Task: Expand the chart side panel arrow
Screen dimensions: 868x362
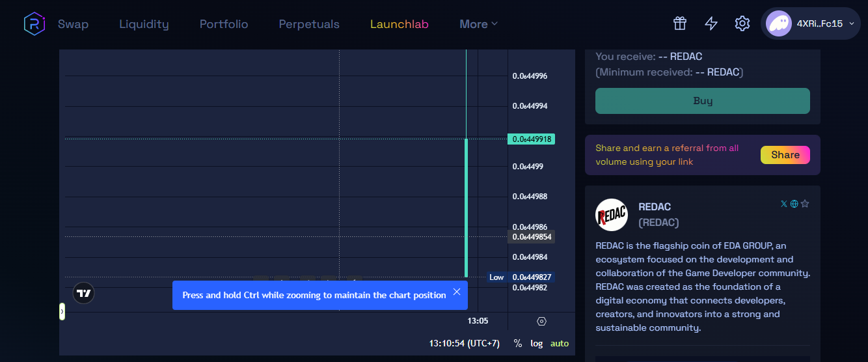Action: pos(62,312)
